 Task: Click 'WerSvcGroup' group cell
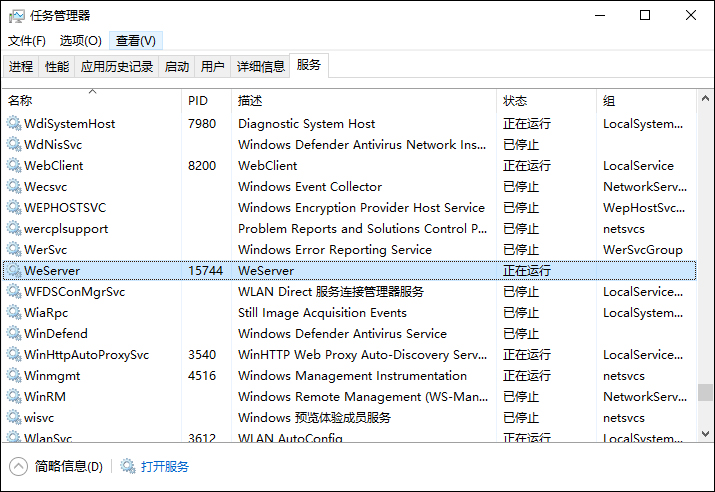[642, 250]
